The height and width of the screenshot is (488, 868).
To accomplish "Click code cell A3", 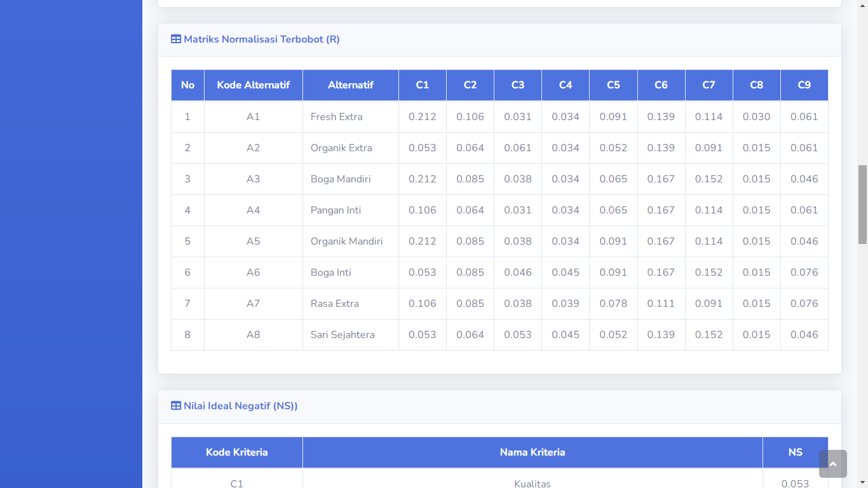I will [x=254, y=179].
